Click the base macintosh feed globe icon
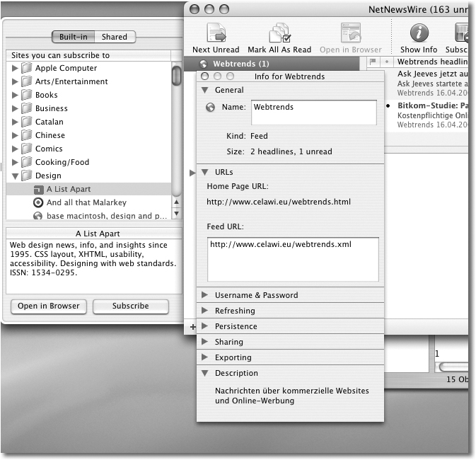The image size is (476, 460). (x=37, y=216)
